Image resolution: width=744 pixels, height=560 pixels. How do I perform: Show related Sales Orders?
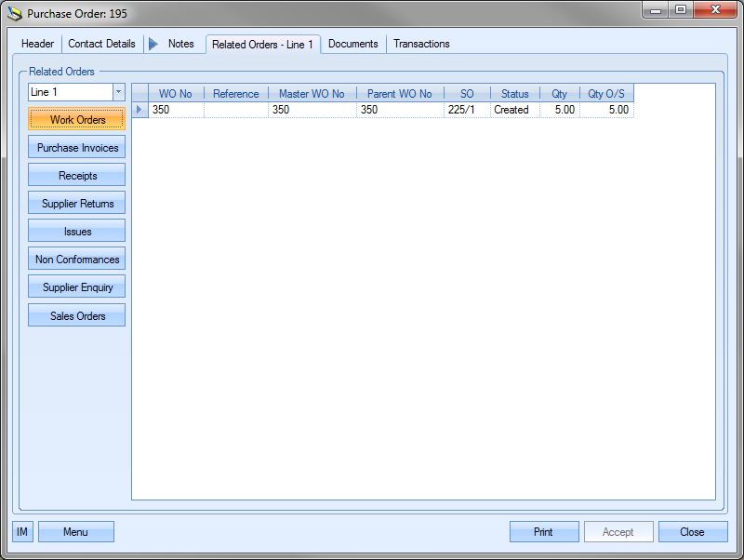coord(77,316)
